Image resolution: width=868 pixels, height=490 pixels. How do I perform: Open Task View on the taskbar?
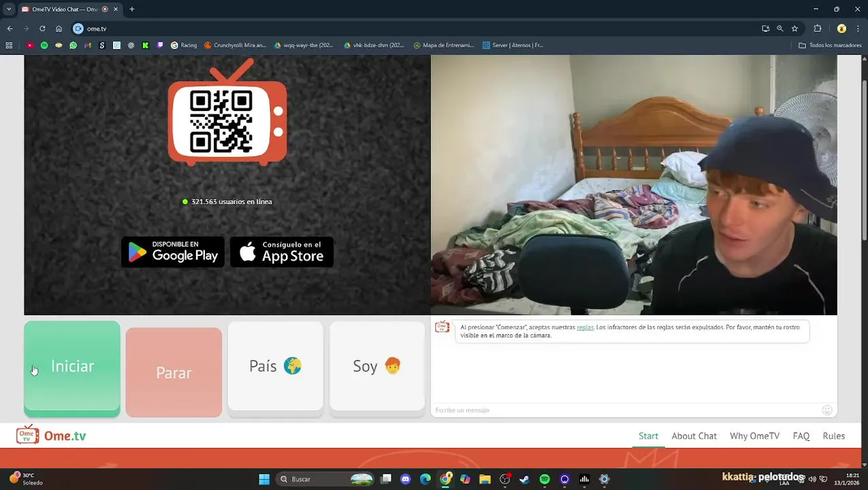tap(386, 479)
